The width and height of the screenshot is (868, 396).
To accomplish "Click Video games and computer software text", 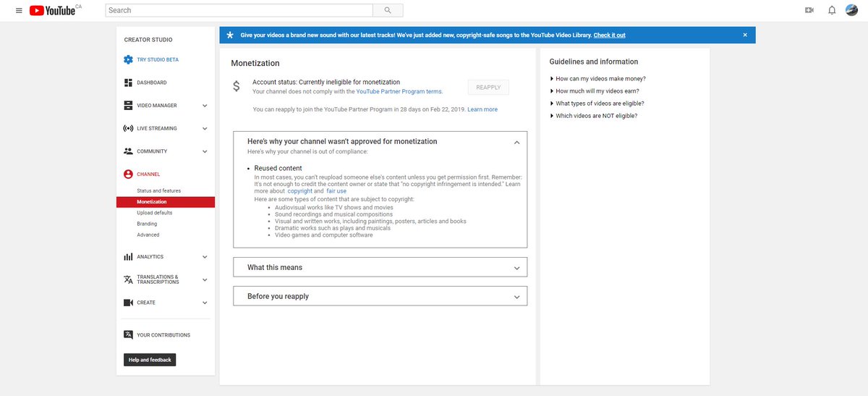I will pos(324,235).
